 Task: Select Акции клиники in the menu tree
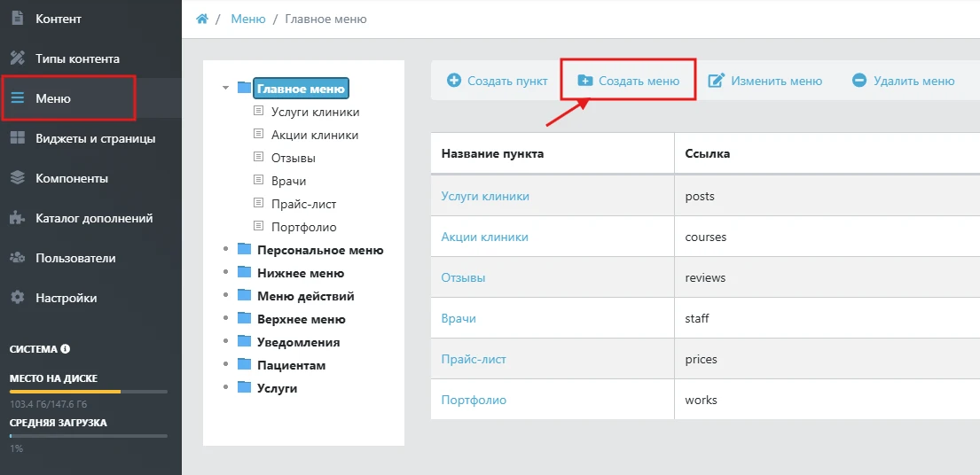(315, 135)
